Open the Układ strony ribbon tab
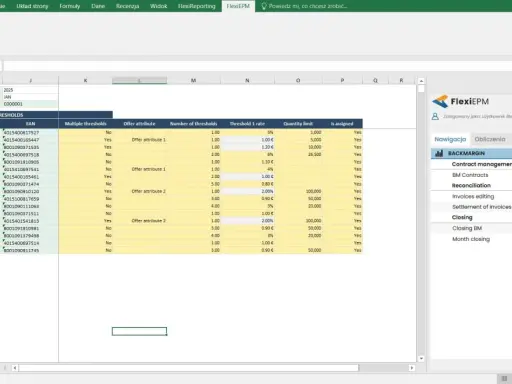The height and width of the screenshot is (384, 512). coord(32,6)
